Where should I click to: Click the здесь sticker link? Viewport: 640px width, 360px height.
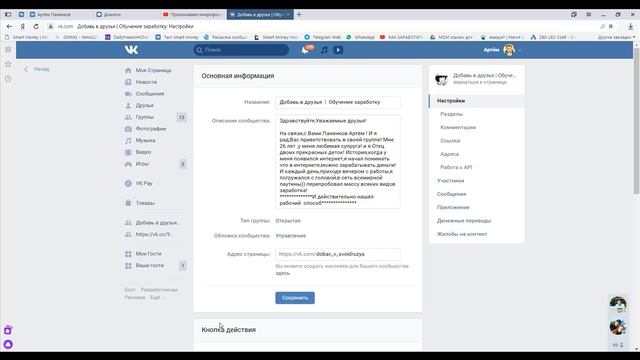[x=282, y=273]
